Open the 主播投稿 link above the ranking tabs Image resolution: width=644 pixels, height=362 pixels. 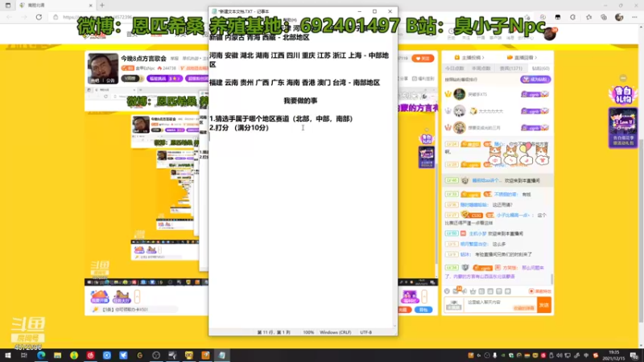469,57
